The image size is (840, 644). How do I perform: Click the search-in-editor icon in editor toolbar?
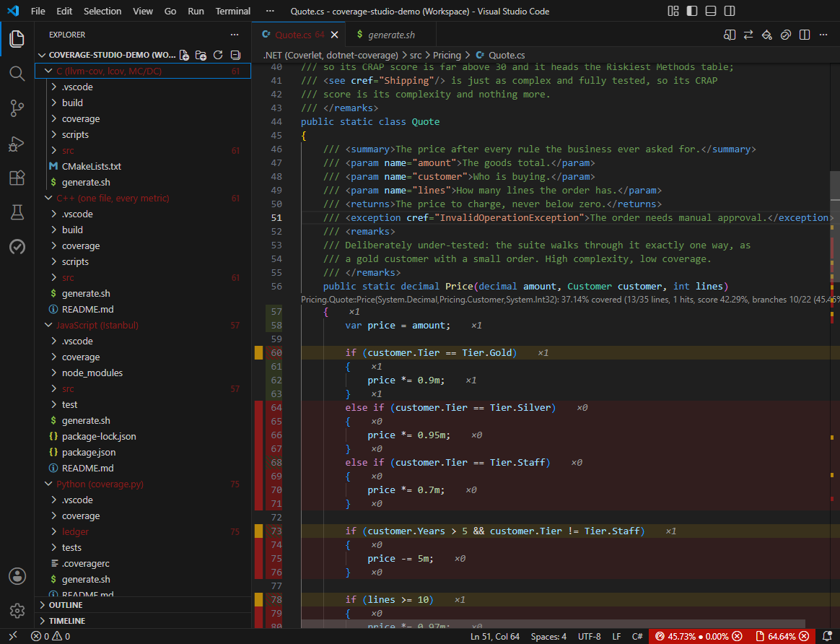pyautogui.click(x=729, y=35)
